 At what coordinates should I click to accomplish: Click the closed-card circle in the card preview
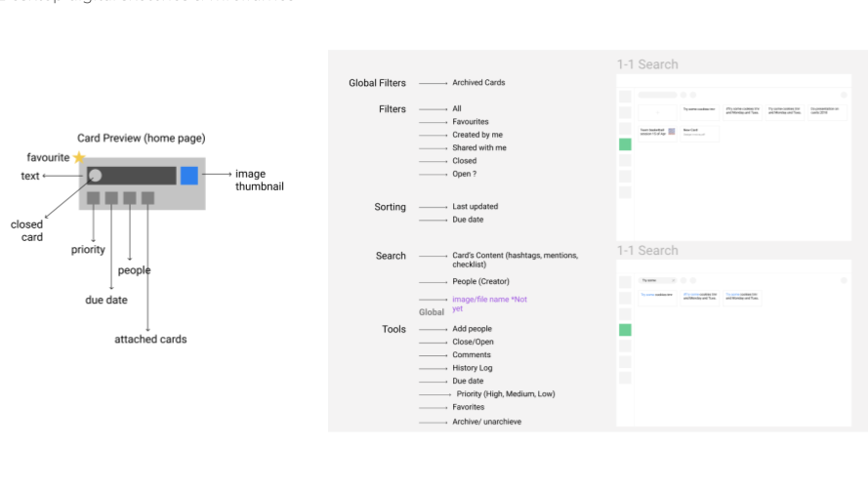coord(95,176)
